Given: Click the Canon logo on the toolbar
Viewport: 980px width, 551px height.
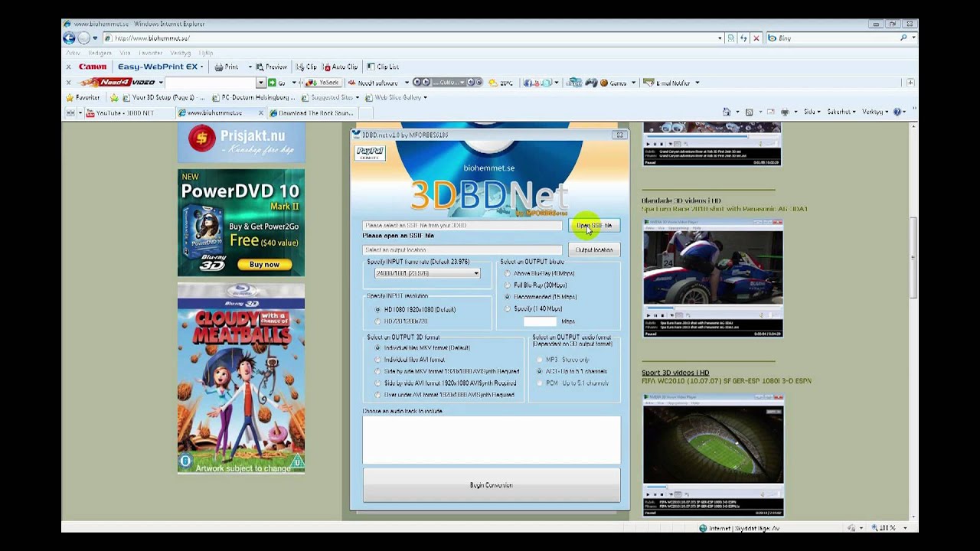Looking at the screenshot, I should [93, 67].
